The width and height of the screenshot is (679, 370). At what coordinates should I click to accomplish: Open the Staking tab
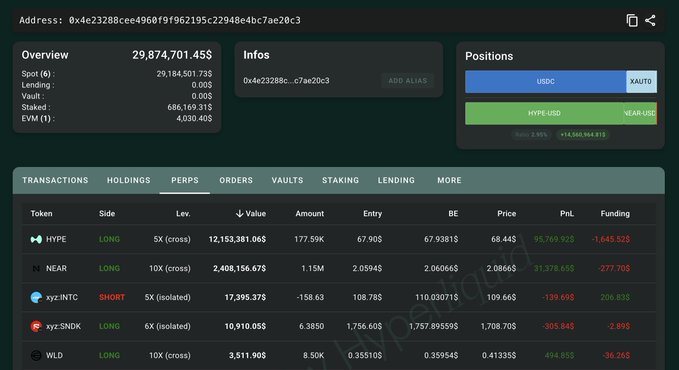coord(340,180)
